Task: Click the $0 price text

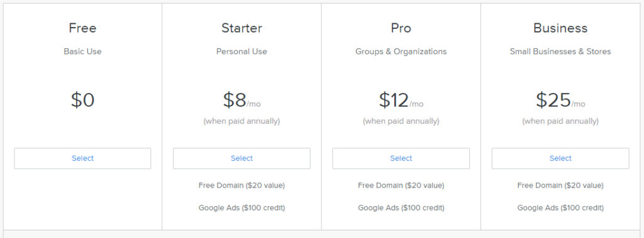Action: pyautogui.click(x=82, y=100)
